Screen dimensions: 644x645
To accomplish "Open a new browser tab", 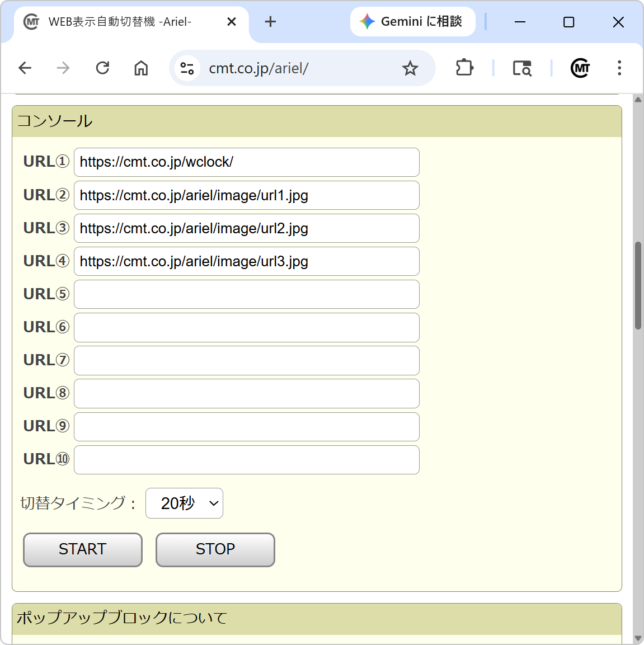I will pos(270,22).
